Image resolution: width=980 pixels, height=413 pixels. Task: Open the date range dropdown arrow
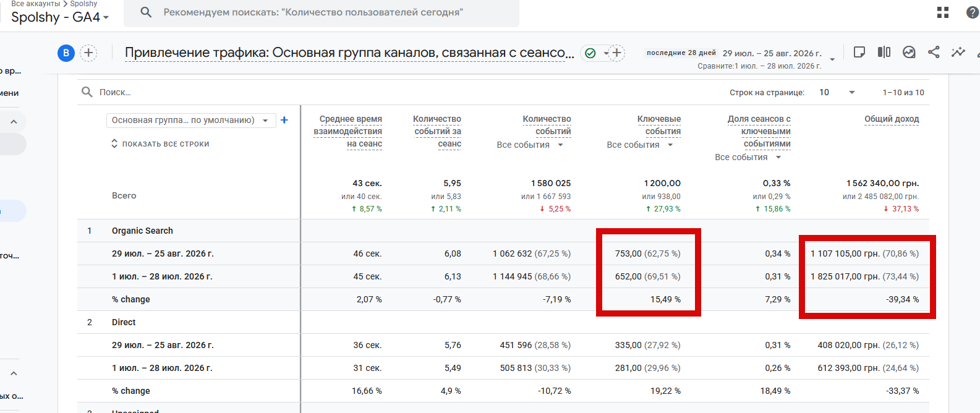click(832, 59)
